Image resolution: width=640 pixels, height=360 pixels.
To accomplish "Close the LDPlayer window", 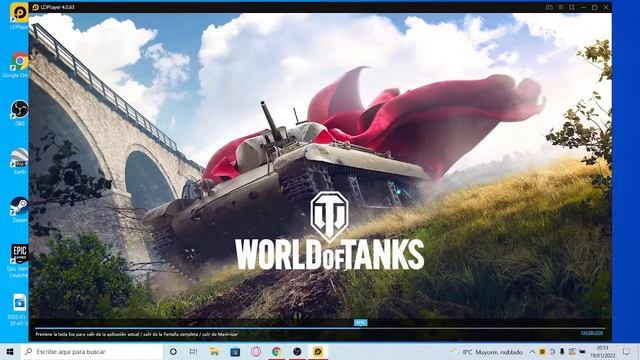I will click(x=606, y=7).
